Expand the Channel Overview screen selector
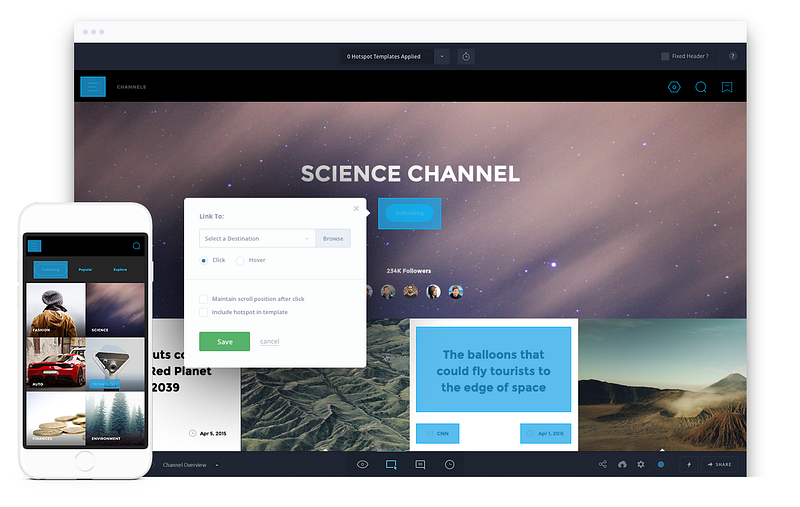 pyautogui.click(x=217, y=465)
